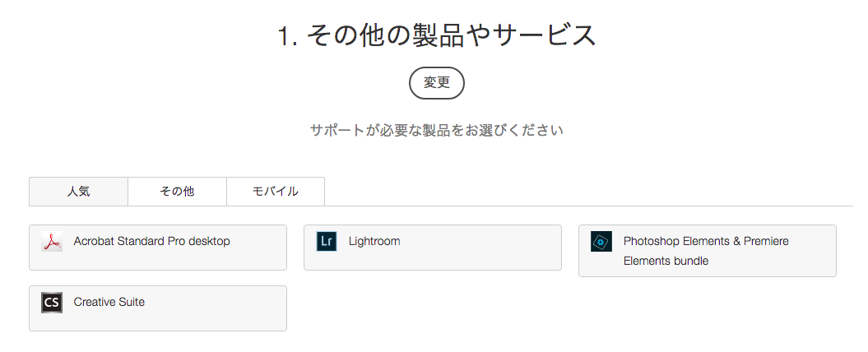Pick the Creative Suite product name
Viewport: 868px width, 352px height.
tap(109, 303)
